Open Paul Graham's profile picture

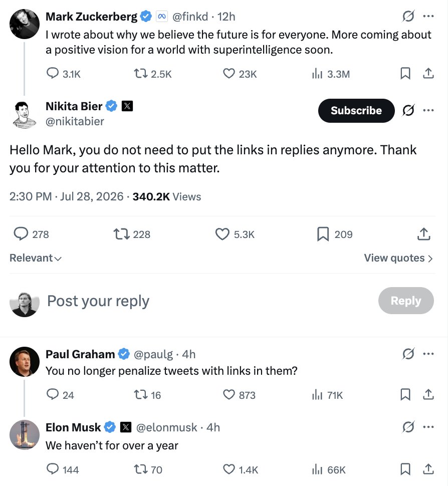tap(25, 361)
